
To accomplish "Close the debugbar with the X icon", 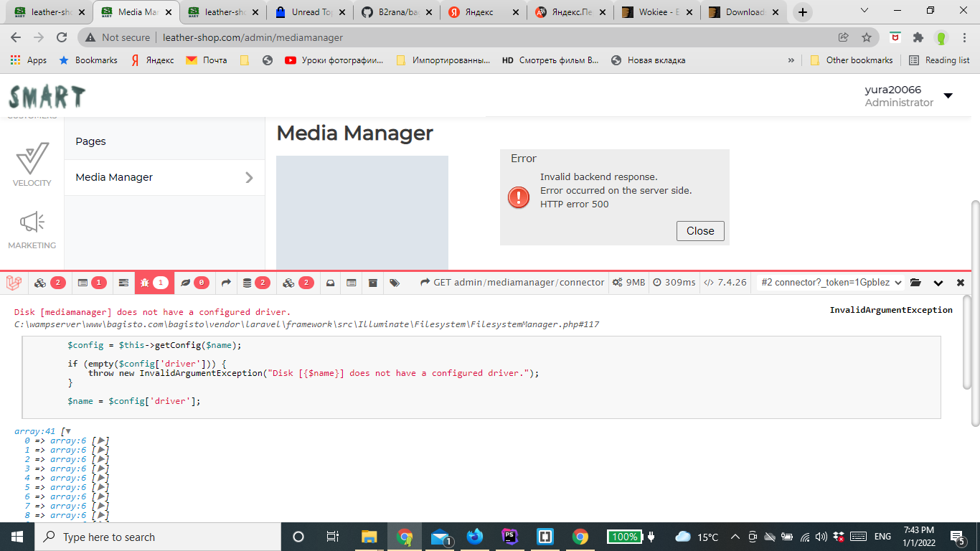I will click(x=961, y=283).
